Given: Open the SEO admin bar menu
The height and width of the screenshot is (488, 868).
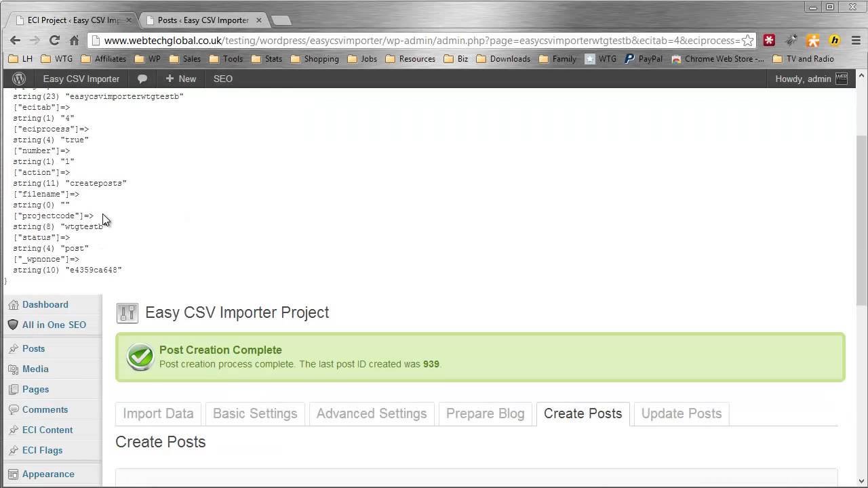Looking at the screenshot, I should click(x=223, y=79).
